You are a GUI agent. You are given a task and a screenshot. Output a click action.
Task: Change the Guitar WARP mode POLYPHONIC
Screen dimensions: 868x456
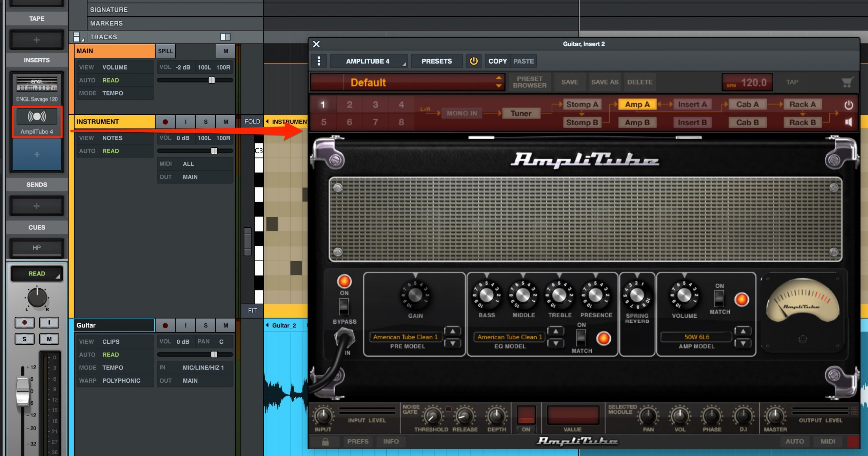tap(115, 381)
